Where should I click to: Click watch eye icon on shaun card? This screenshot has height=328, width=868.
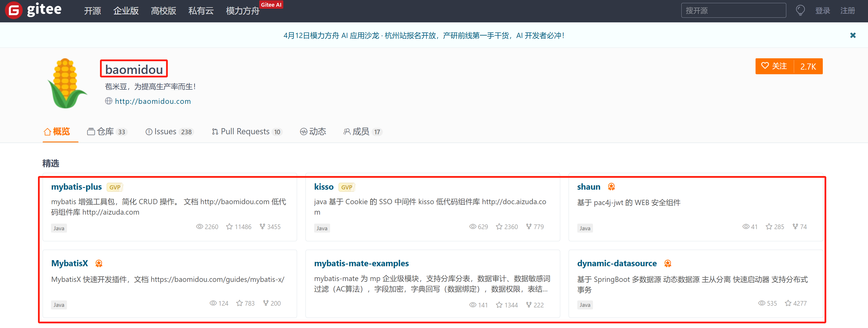click(x=745, y=226)
